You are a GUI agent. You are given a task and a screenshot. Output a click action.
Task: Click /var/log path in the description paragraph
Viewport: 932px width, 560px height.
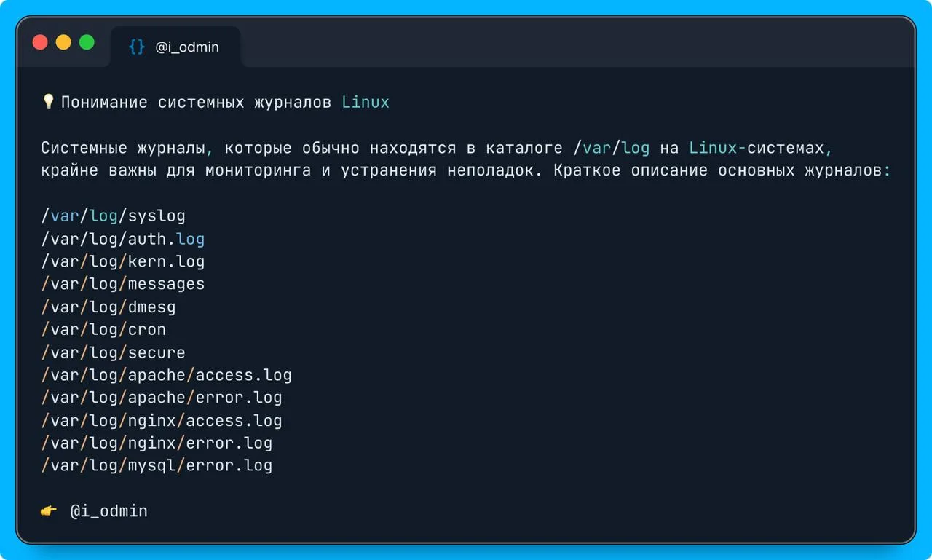click(x=611, y=149)
